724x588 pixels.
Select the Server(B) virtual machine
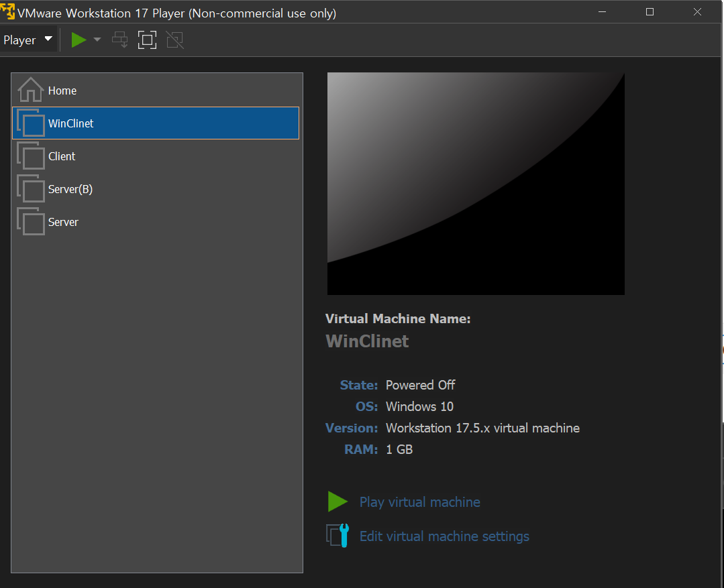pos(156,189)
